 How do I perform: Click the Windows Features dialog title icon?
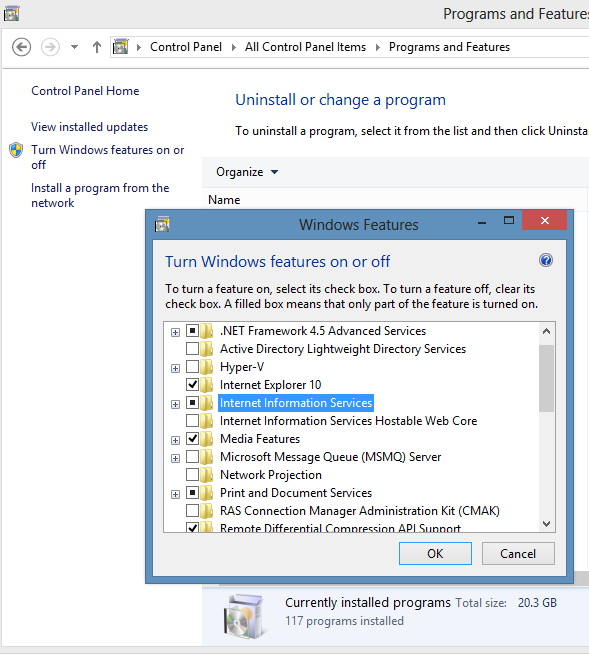[162, 224]
